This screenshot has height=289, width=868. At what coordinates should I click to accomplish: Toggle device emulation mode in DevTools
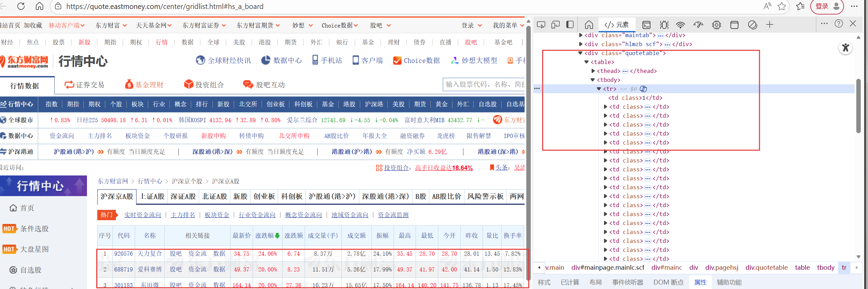(x=555, y=25)
